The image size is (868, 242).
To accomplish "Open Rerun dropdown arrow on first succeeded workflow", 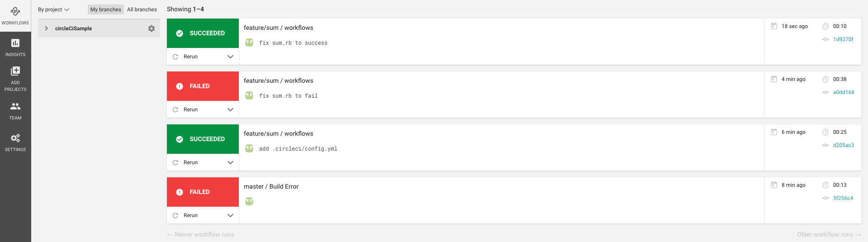I will pyautogui.click(x=230, y=57).
